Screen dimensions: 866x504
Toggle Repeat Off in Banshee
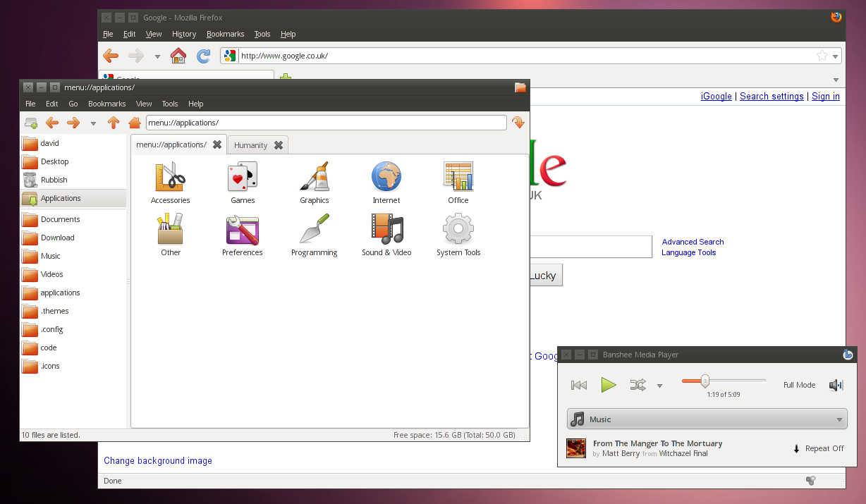[819, 448]
